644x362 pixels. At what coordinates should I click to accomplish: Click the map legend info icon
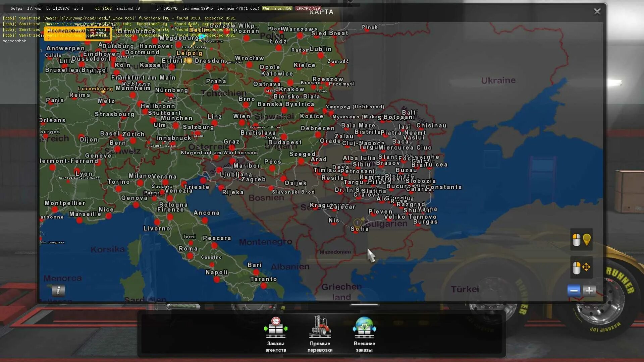click(58, 290)
